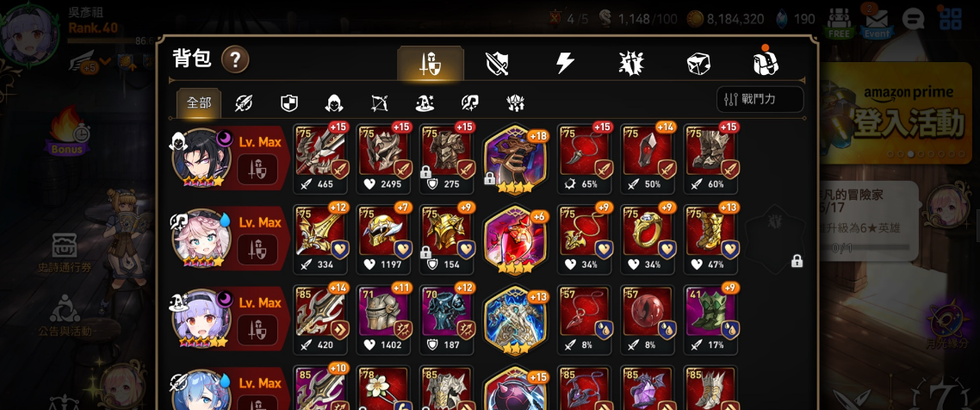Open the backpack help question-mark icon
The width and height of the screenshot is (980, 410).
(x=235, y=60)
